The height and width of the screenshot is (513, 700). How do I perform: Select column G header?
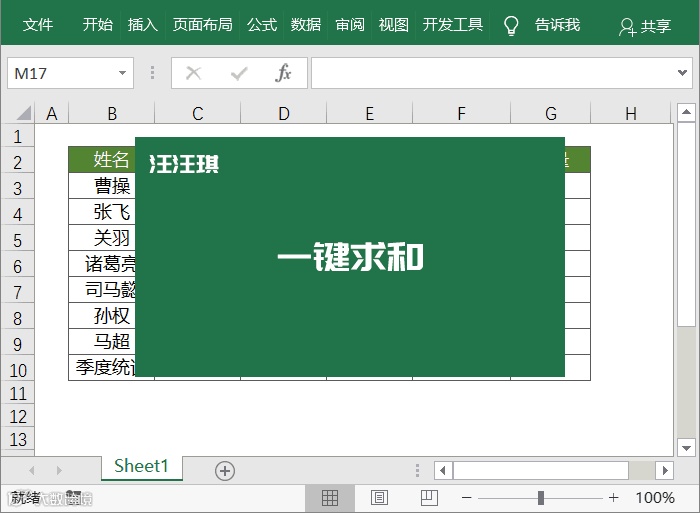click(550, 113)
